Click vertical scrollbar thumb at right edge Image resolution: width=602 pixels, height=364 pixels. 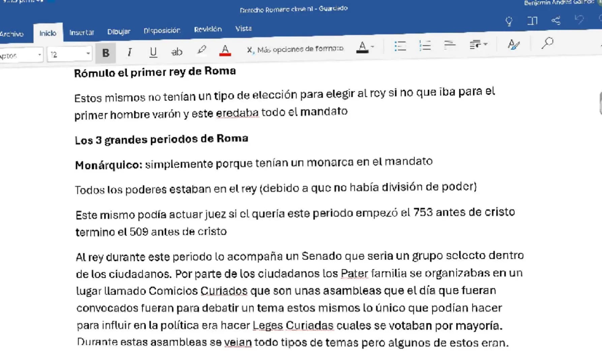tap(600, 103)
